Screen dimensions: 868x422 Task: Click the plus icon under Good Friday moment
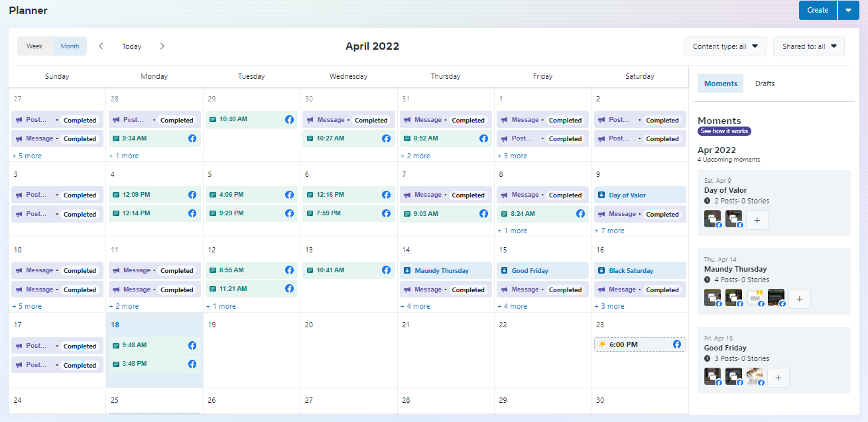click(x=778, y=378)
